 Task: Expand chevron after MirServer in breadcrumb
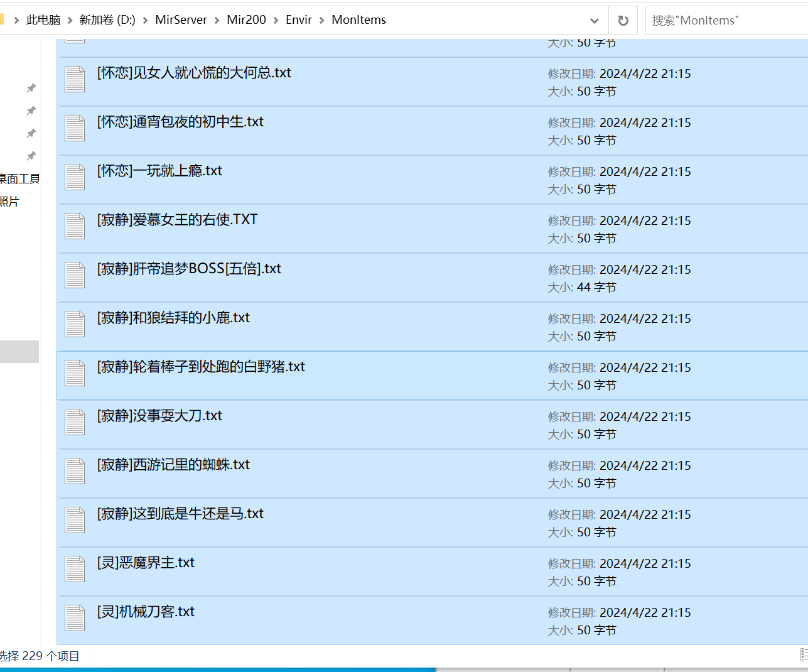click(x=217, y=20)
